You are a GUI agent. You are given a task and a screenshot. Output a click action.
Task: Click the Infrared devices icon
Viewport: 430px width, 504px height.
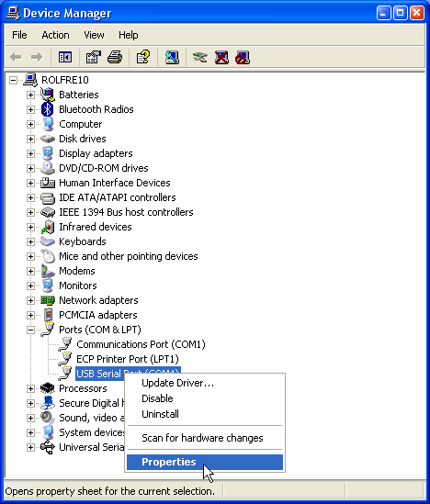(x=48, y=227)
